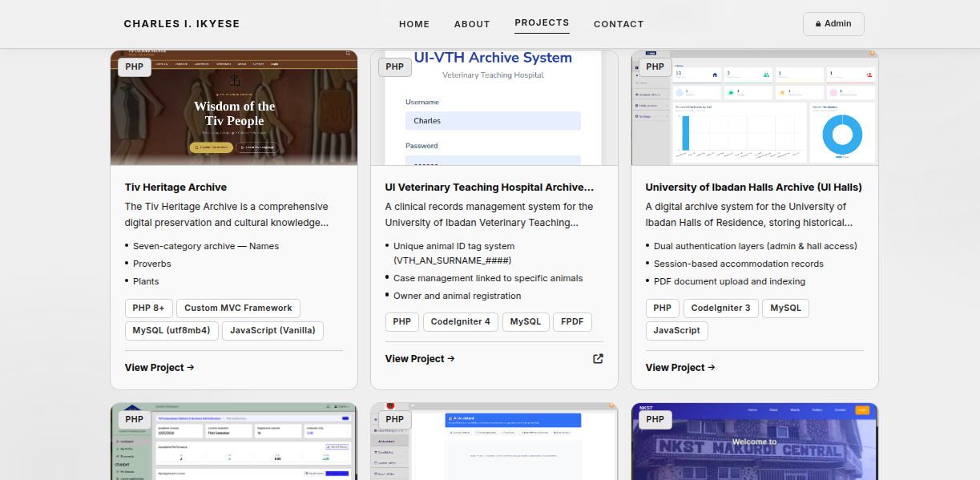View Project for Tiv Heritage Archive

point(159,368)
